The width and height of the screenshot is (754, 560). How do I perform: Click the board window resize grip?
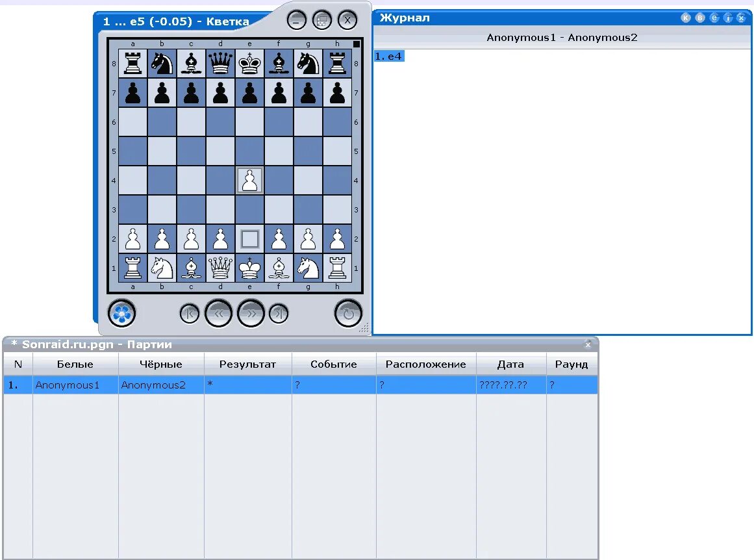[x=364, y=328]
